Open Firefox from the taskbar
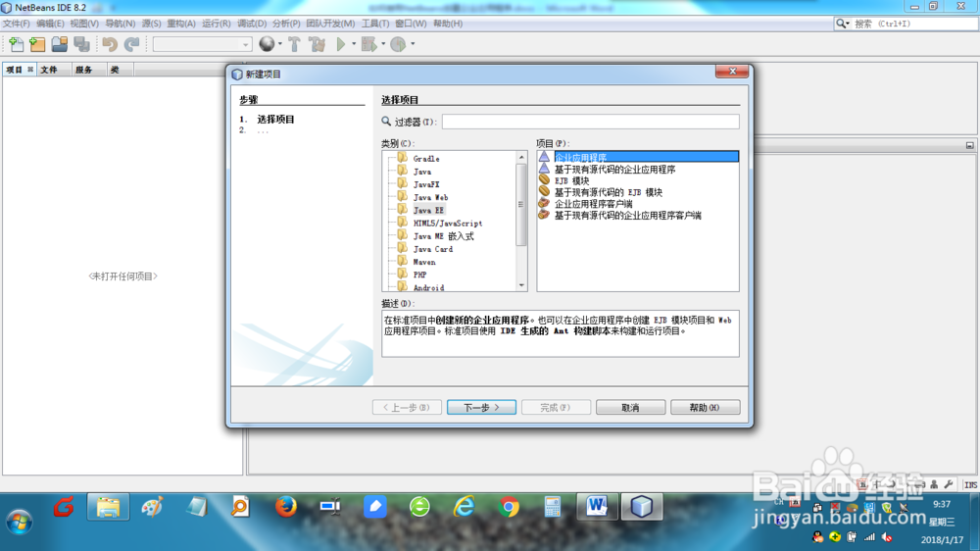The image size is (980, 551). [285, 507]
